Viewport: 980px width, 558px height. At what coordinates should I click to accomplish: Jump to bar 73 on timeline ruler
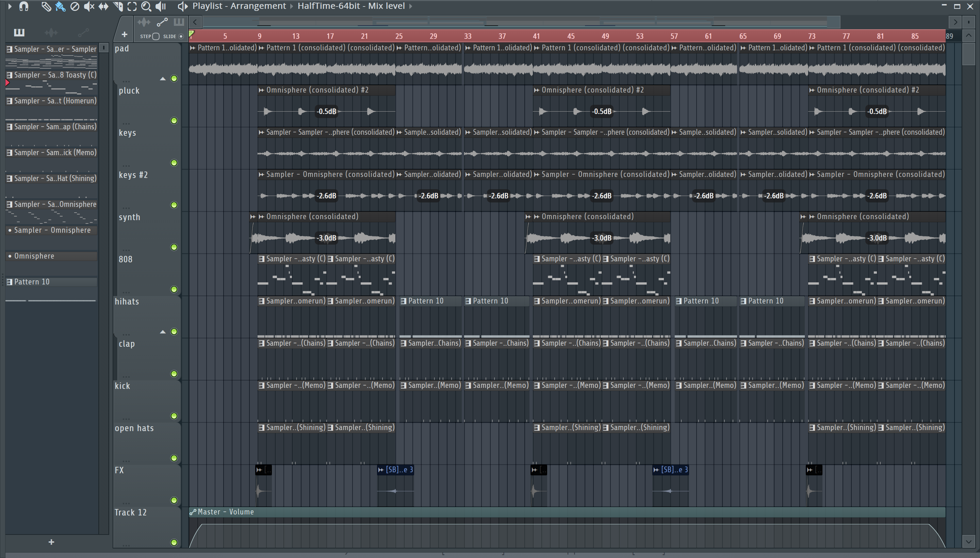[x=812, y=36]
